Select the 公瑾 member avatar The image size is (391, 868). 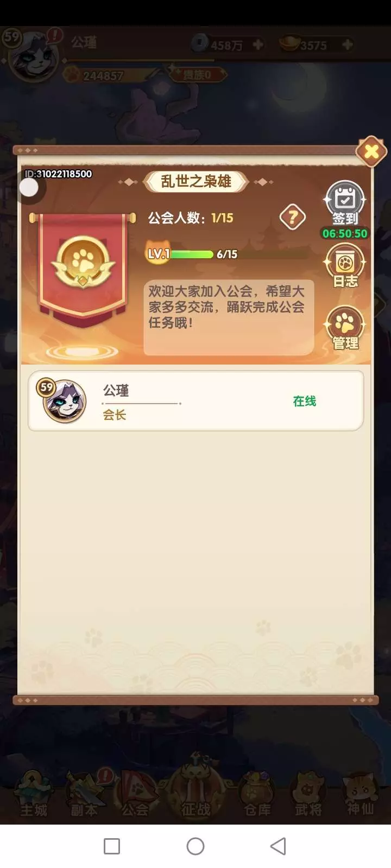pyautogui.click(x=64, y=401)
